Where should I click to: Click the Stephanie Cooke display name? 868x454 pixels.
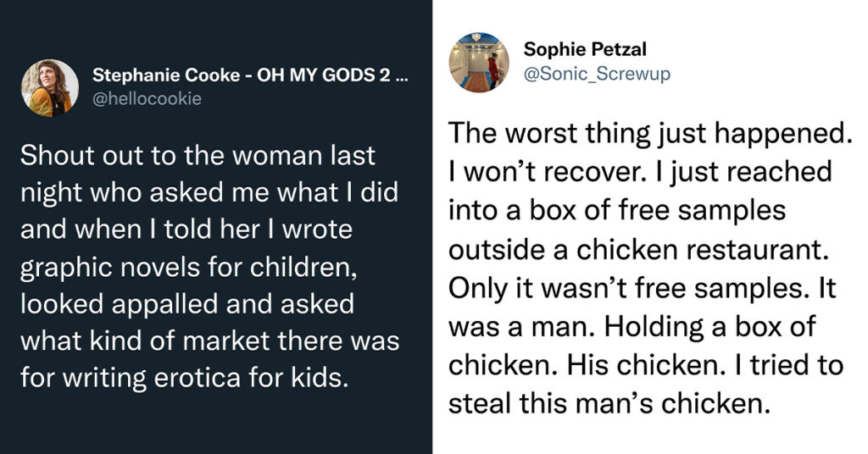click(x=166, y=75)
